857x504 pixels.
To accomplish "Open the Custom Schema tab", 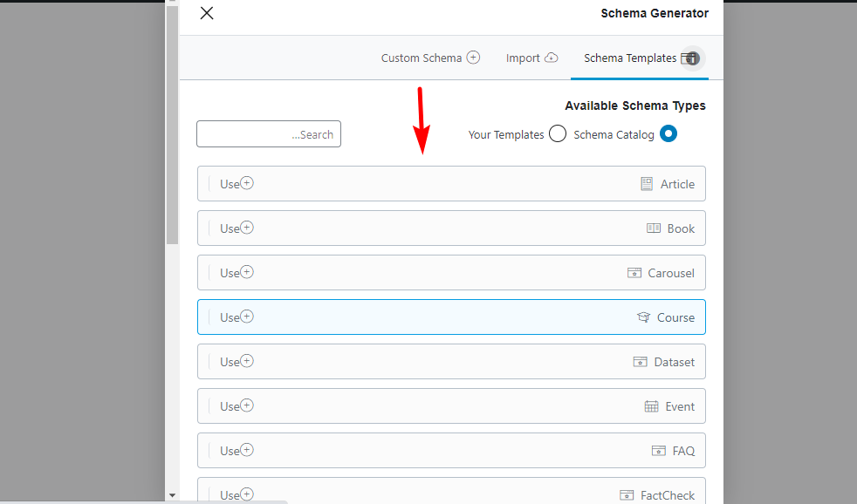I will (x=430, y=58).
